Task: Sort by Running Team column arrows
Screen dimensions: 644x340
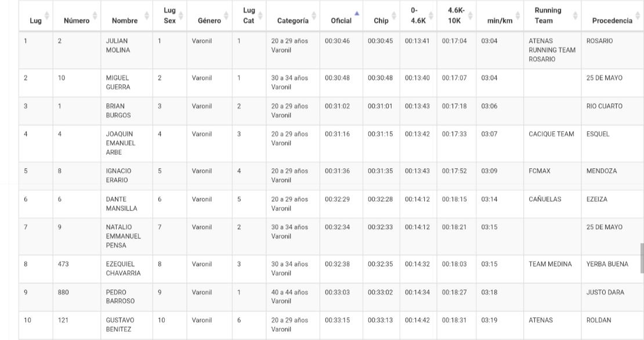Action: pos(576,16)
